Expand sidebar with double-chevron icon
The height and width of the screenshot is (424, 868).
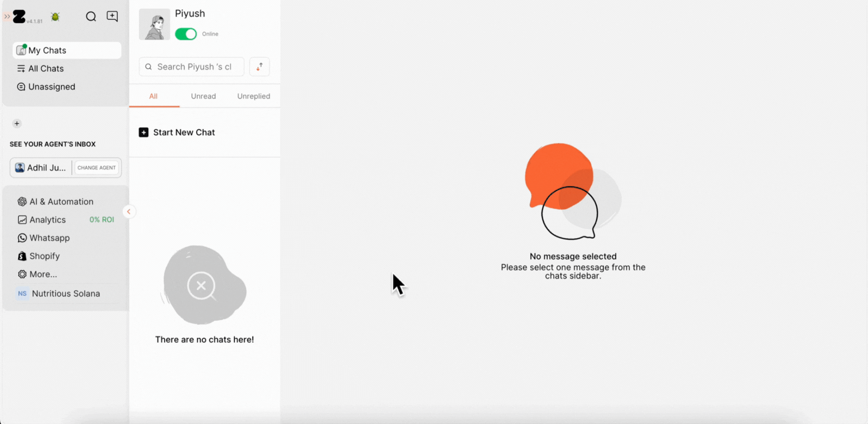(7, 16)
